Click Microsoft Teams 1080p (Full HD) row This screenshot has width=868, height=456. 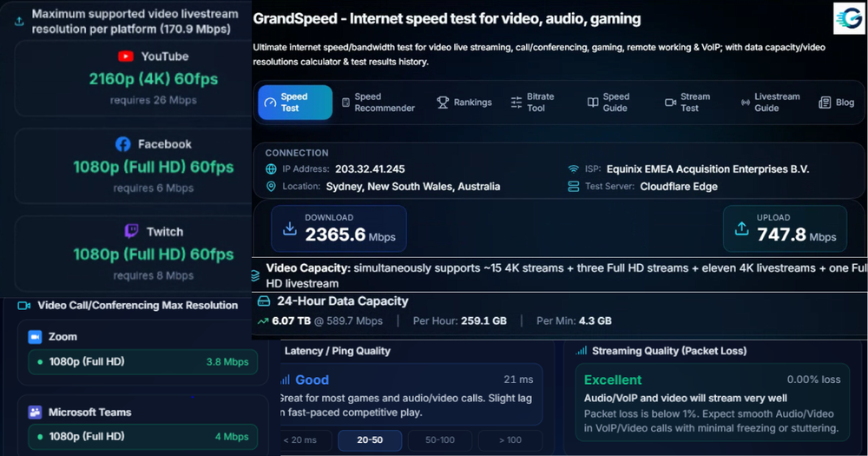tap(143, 437)
